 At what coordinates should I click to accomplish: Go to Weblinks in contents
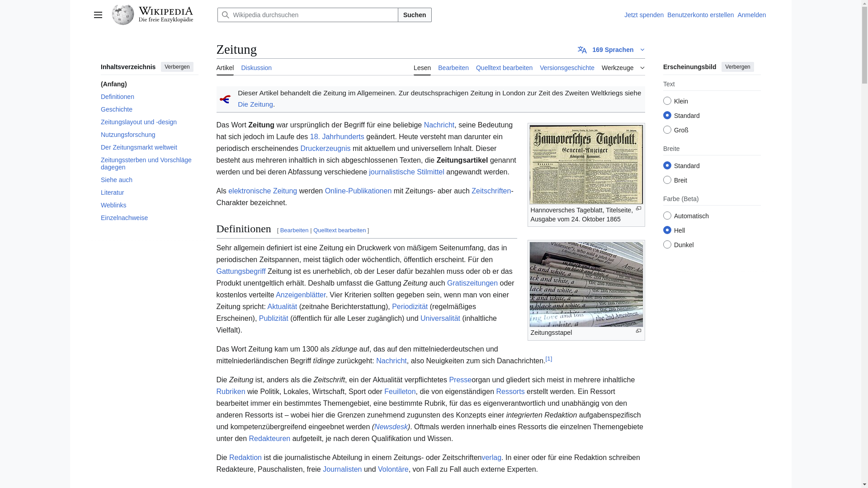tap(113, 205)
